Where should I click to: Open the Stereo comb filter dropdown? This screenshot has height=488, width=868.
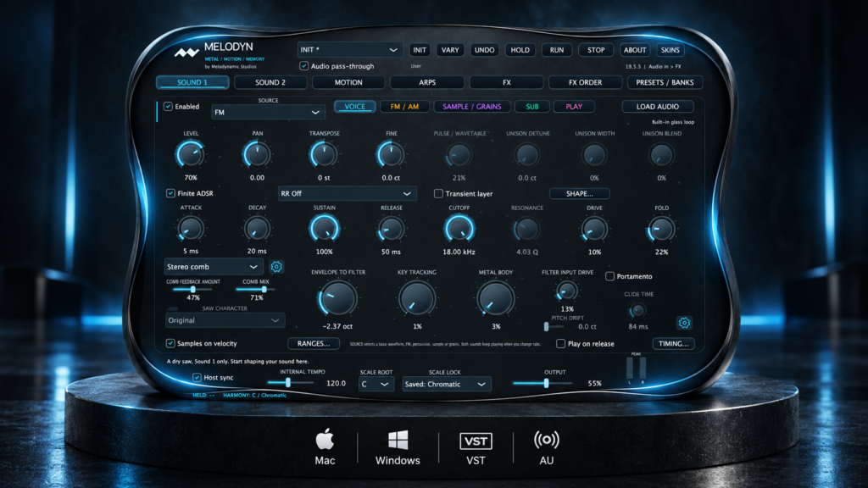point(213,267)
